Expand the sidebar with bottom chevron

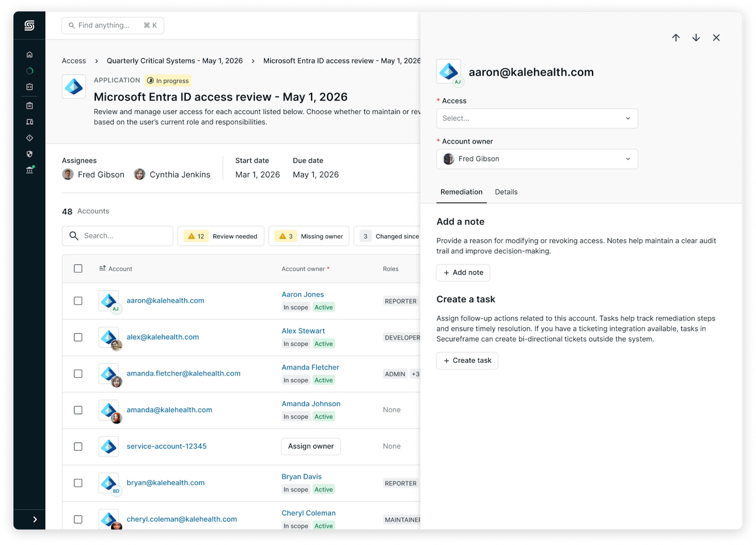coord(35,519)
